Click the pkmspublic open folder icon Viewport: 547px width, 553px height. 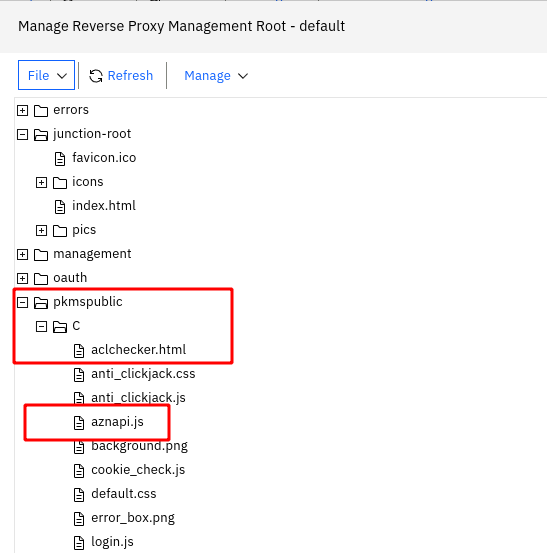coord(41,303)
